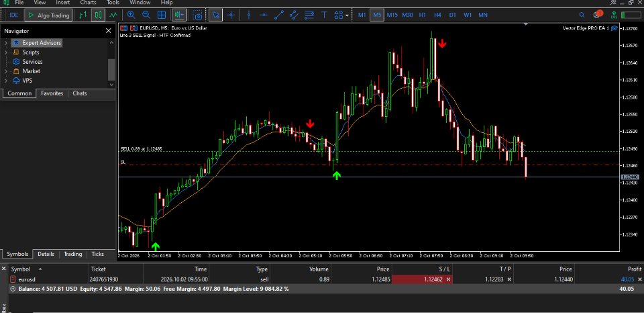This screenshot has height=313, width=644.
Task: Click the green LVL status icon
Action: click(x=614, y=15)
